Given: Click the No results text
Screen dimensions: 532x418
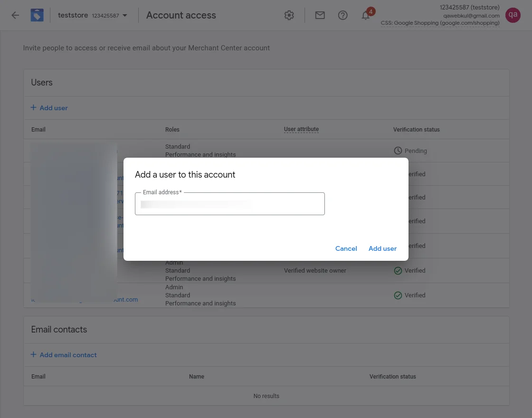Looking at the screenshot, I should click(x=266, y=396).
